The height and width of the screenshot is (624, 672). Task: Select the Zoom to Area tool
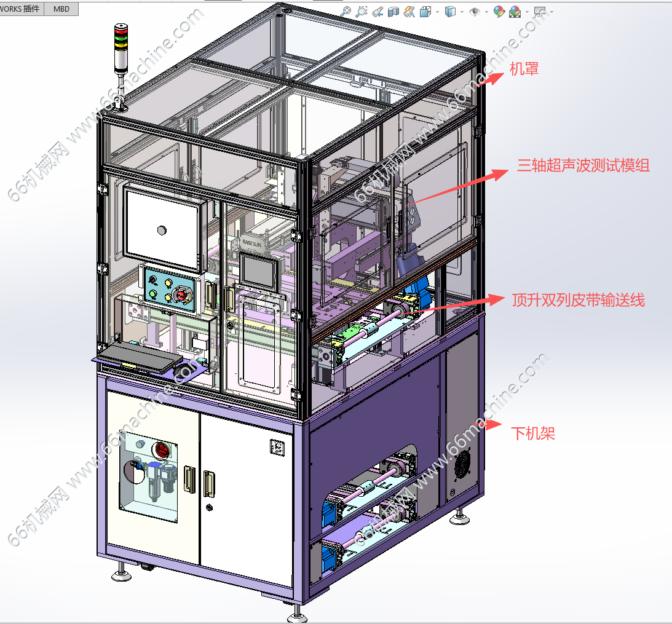point(362,11)
